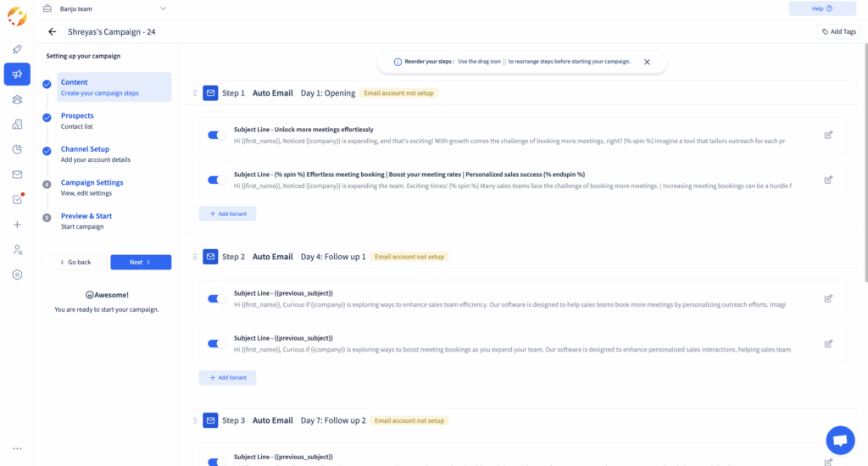Open the chat support bubble
Viewport: 868px width, 466px height.
coord(840,441)
